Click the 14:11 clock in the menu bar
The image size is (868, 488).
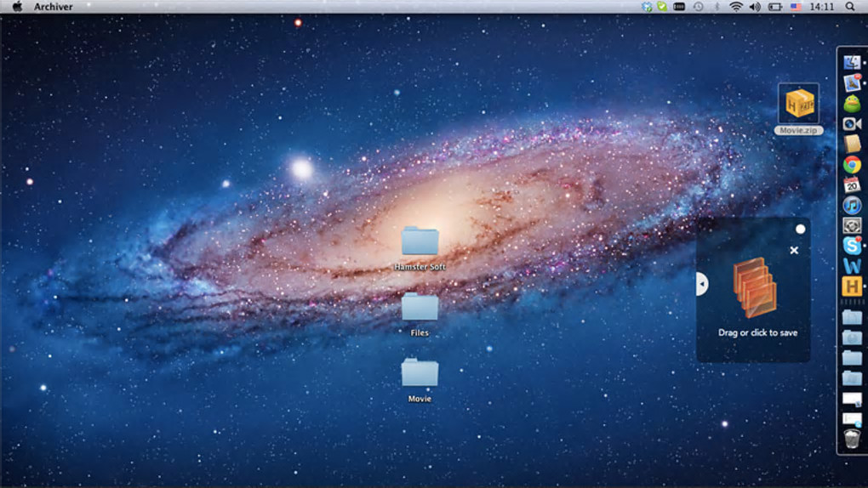pos(821,7)
